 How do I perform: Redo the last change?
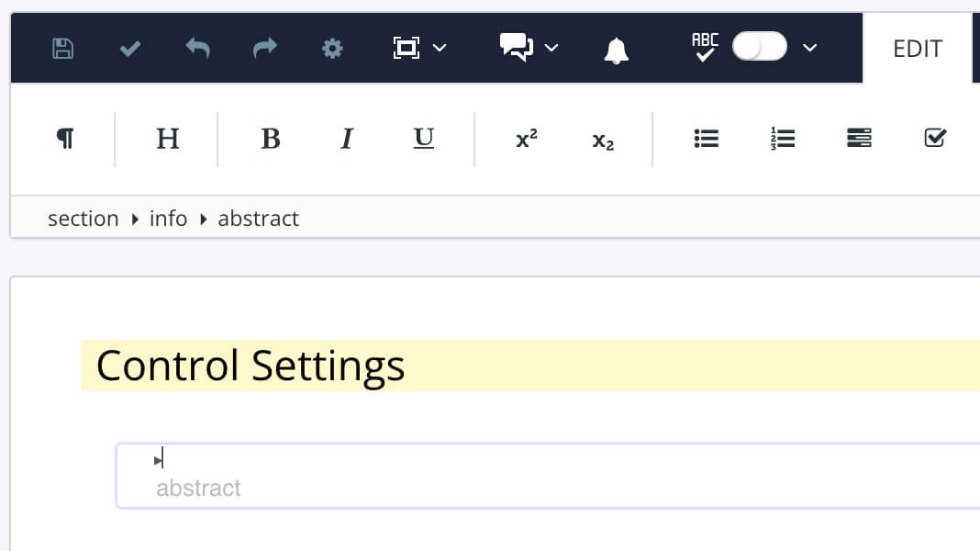pyautogui.click(x=264, y=49)
